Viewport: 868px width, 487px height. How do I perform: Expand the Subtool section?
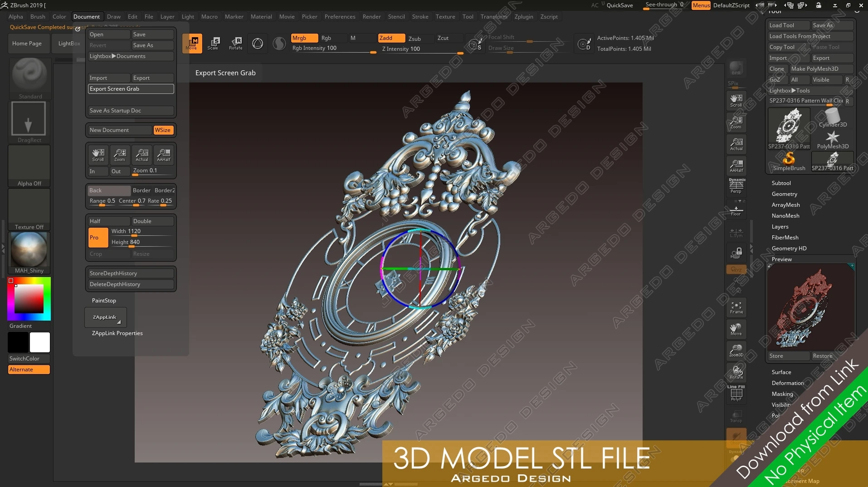(781, 183)
